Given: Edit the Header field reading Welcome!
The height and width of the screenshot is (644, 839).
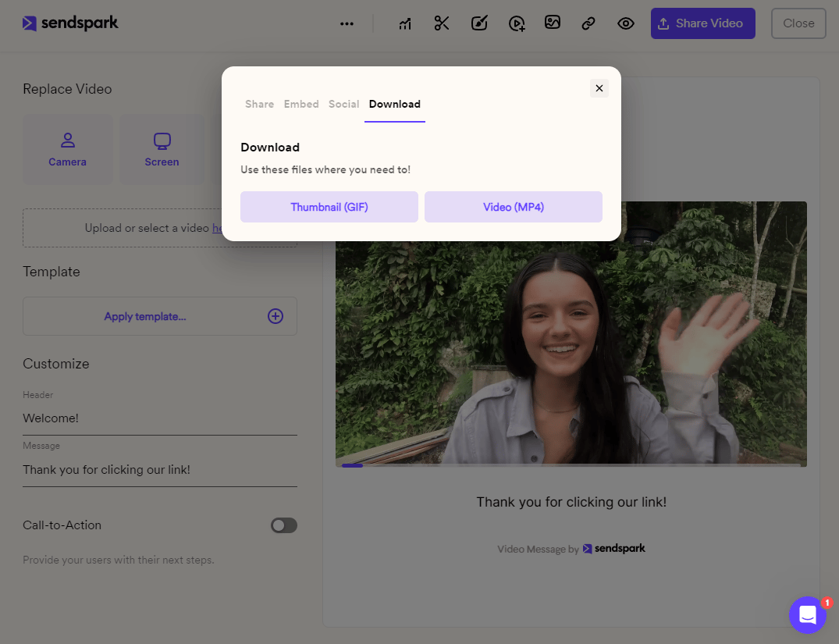Looking at the screenshot, I should point(159,418).
